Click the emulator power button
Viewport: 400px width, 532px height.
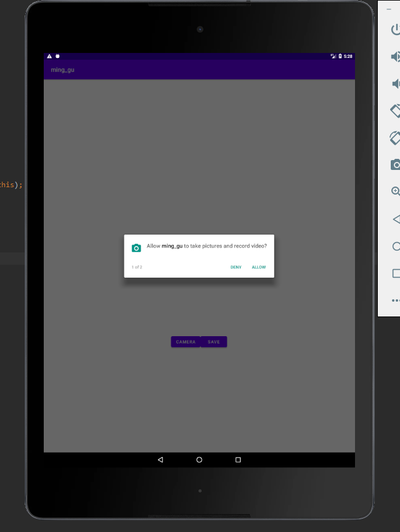[x=396, y=30]
